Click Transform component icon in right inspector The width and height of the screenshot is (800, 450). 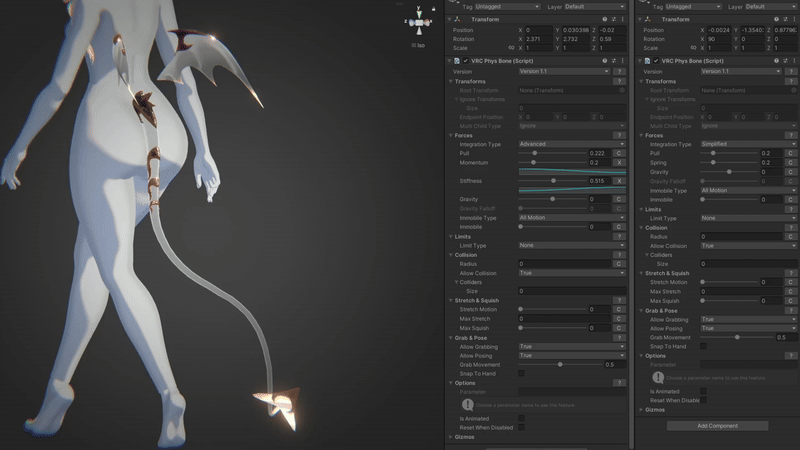[647, 19]
